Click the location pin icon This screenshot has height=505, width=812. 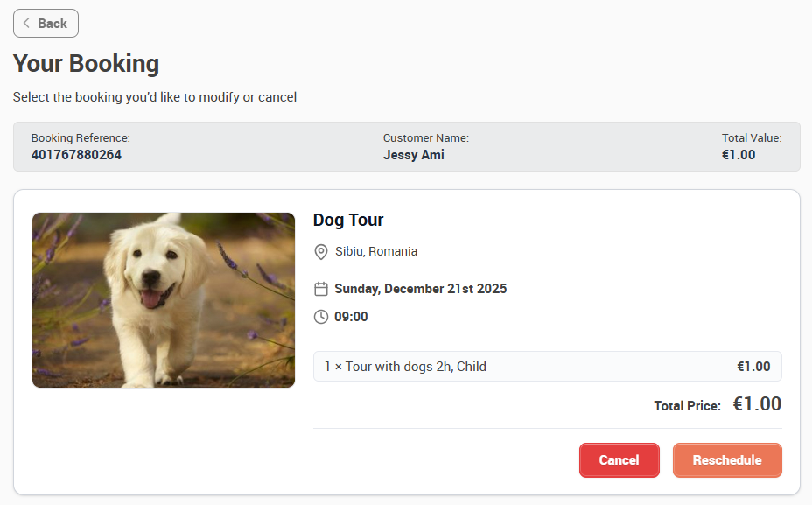point(321,252)
